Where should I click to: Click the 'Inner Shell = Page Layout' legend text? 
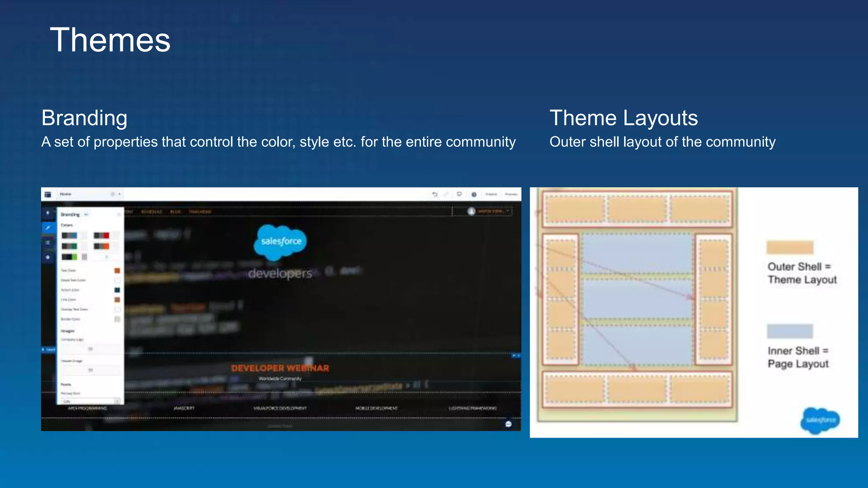[798, 357]
